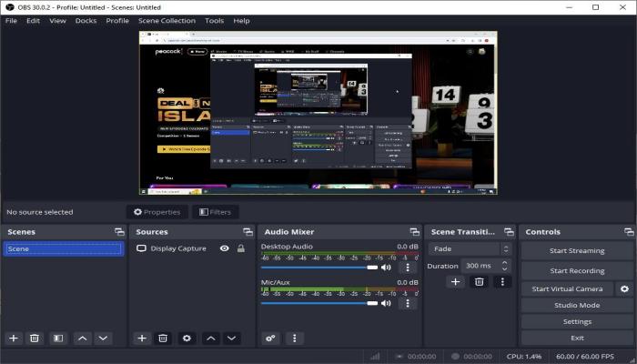Select the Scene item in Scenes list
This screenshot has height=364, width=637.
pyautogui.click(x=64, y=248)
